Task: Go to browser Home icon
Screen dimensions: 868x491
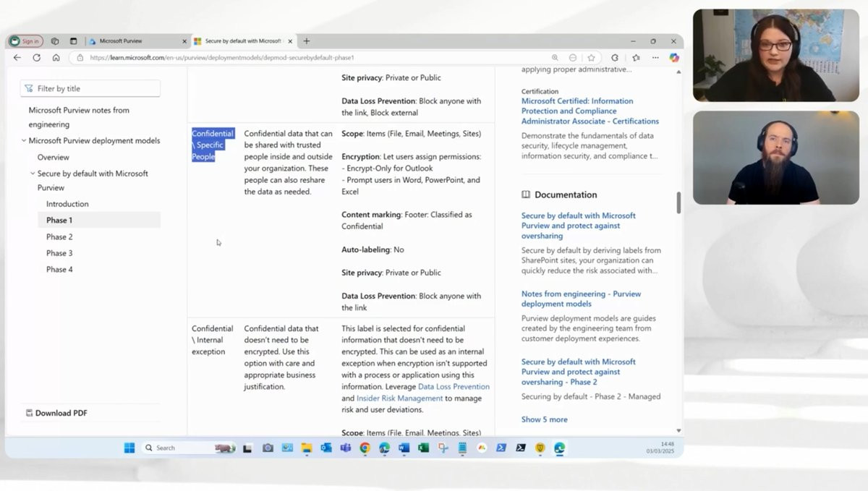Action: tap(56, 58)
